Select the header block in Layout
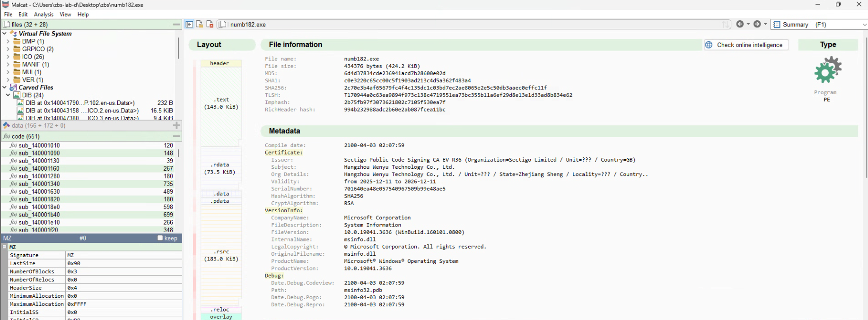 click(x=221, y=63)
